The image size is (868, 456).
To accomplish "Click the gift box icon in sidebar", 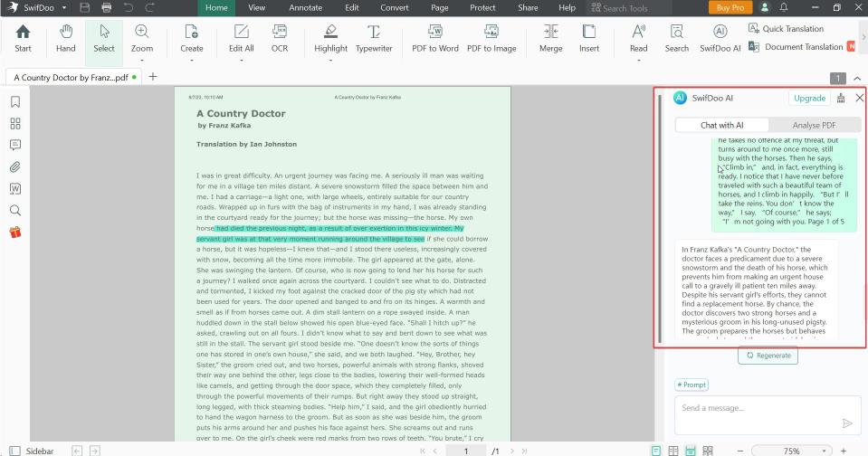I will coord(15,233).
